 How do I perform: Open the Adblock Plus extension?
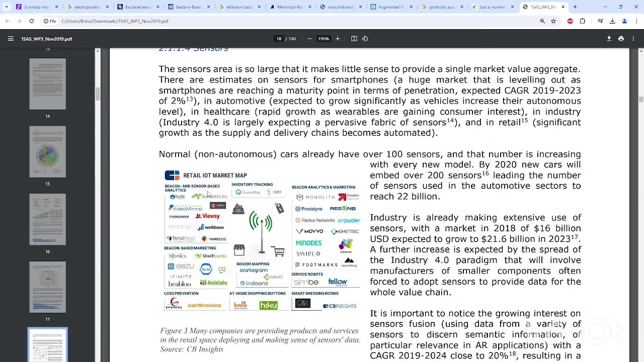coord(570,21)
